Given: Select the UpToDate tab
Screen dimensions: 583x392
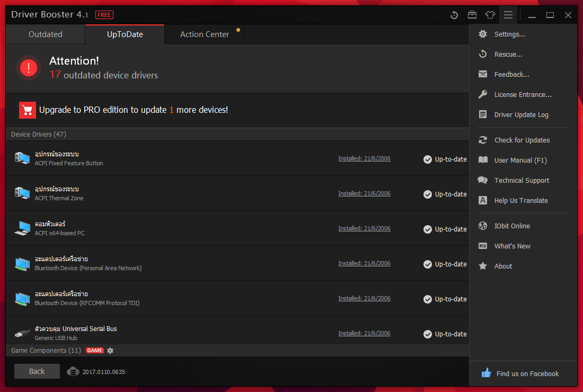Looking at the screenshot, I should coord(125,34).
